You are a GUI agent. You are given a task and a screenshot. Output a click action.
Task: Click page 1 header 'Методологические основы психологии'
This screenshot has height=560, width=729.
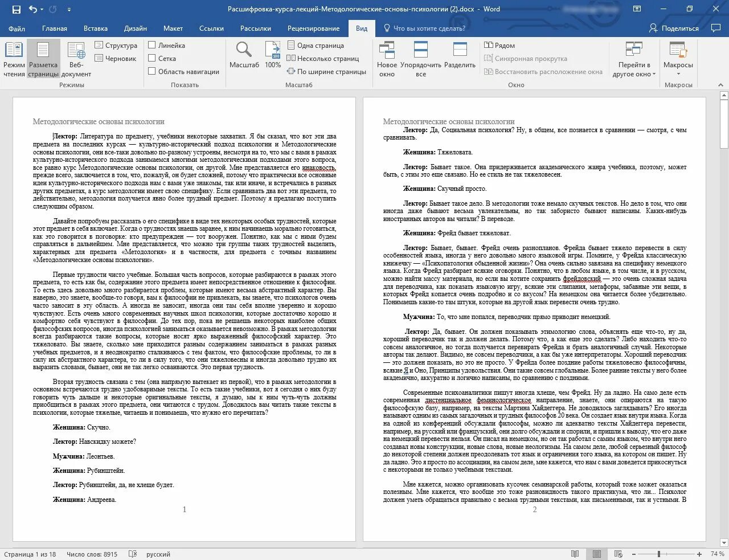point(99,121)
